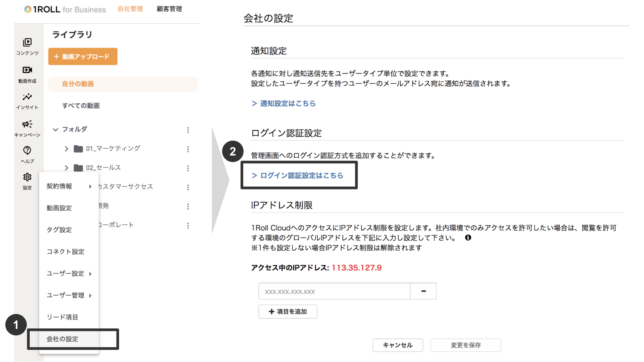Image resolution: width=644 pixels, height=362 pixels.
Task: Click the 1ROLL for Business logo
Action: tap(65, 9)
